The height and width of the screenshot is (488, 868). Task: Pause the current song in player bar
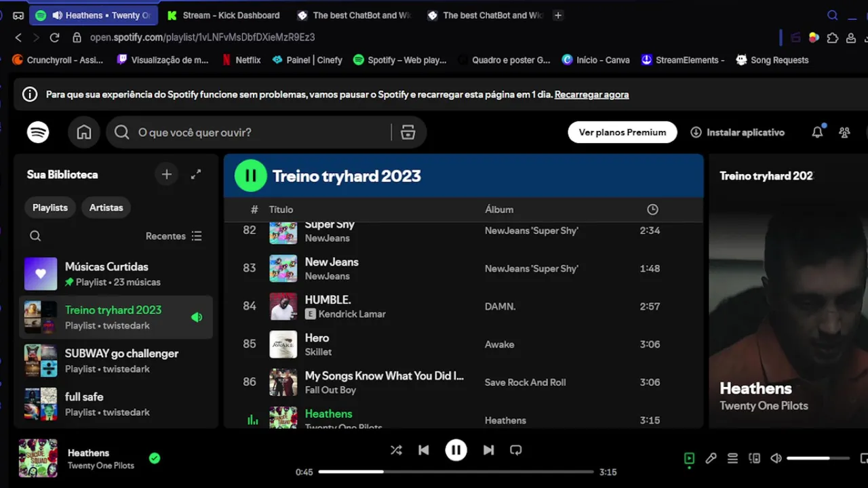pos(456,450)
